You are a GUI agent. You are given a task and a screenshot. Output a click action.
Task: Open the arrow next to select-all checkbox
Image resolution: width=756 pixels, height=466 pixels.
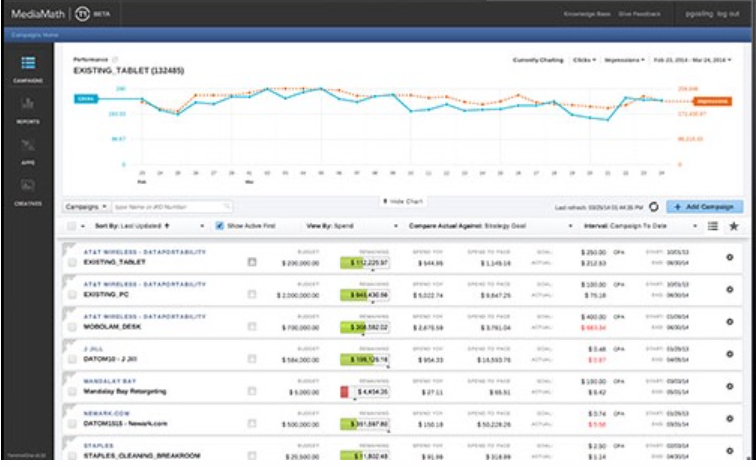coord(82,226)
